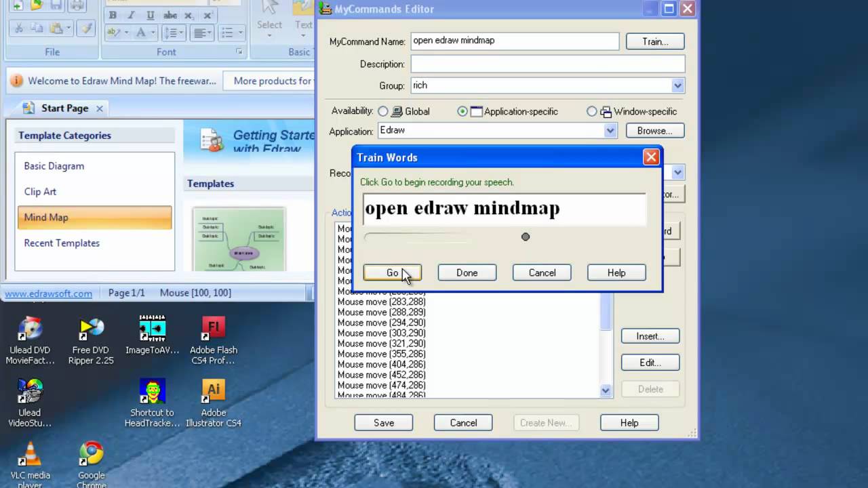This screenshot has width=868, height=488.
Task: Open Free DVD Ripper 2.25 desktop icon
Action: [91, 340]
